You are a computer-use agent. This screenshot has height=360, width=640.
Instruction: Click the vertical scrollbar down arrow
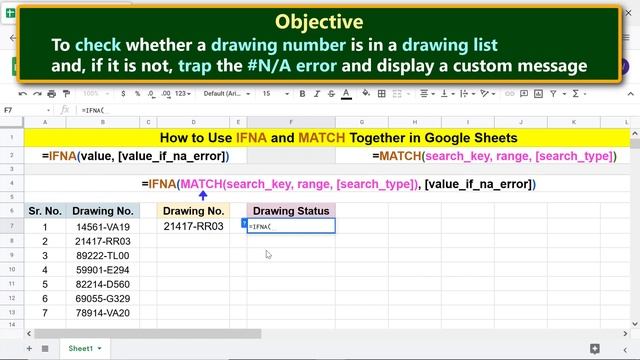pyautogui.click(x=635, y=324)
